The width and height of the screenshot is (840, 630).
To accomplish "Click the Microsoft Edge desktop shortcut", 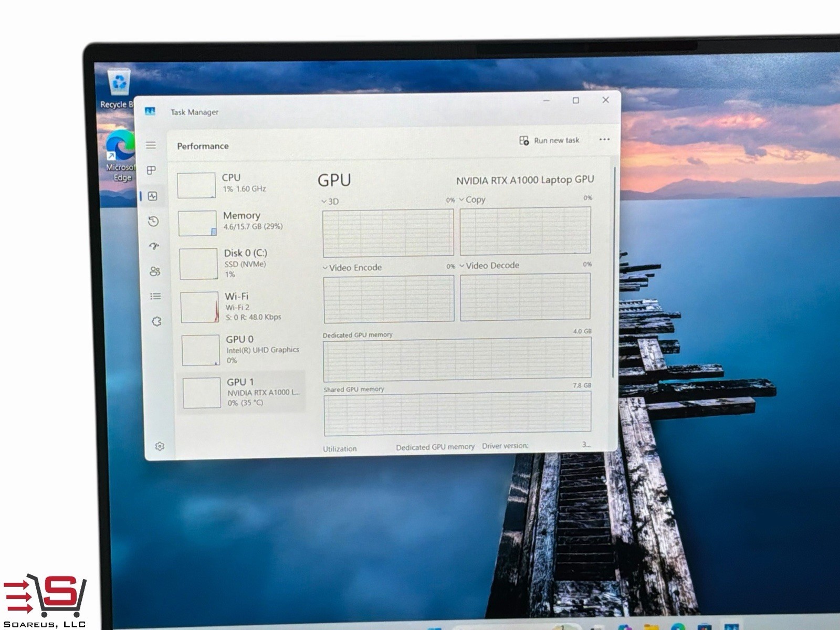I will [x=121, y=155].
